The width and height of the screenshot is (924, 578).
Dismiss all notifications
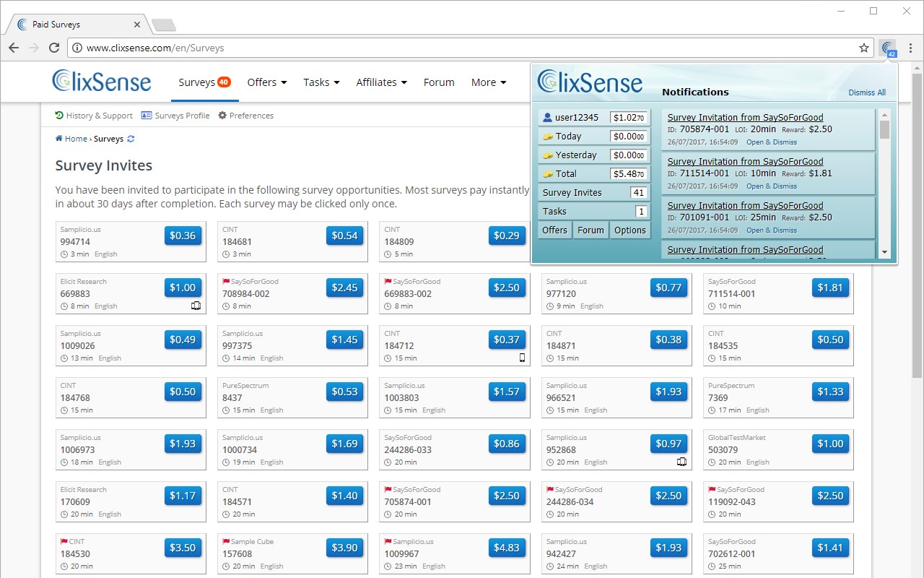tap(867, 92)
